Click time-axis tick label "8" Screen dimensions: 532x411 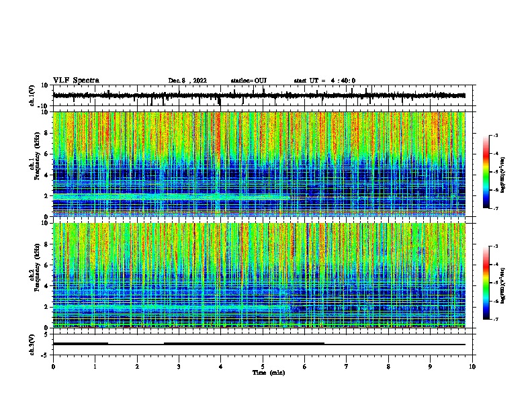click(388, 367)
